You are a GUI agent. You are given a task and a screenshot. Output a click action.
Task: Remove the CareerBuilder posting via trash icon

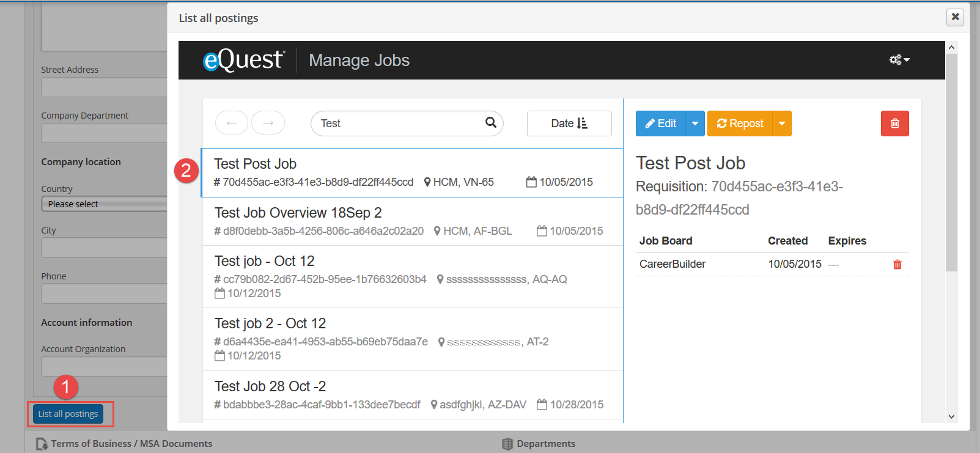[897, 264]
